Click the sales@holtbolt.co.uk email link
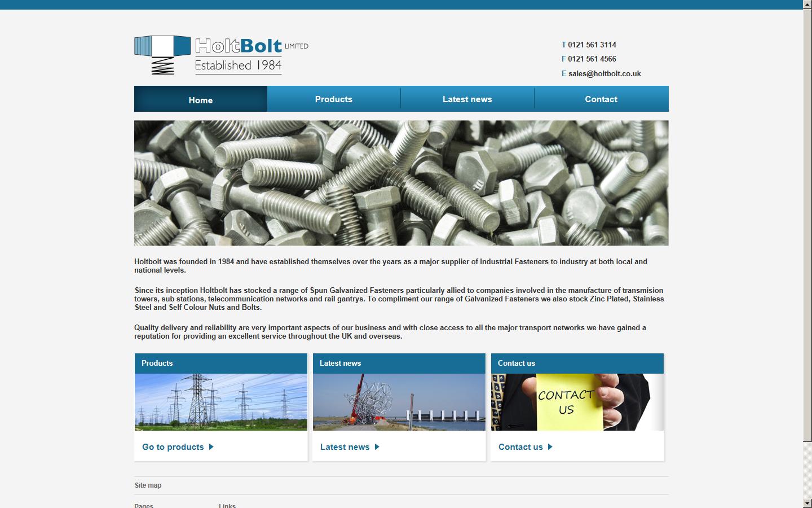Image resolution: width=812 pixels, height=508 pixels. point(604,74)
